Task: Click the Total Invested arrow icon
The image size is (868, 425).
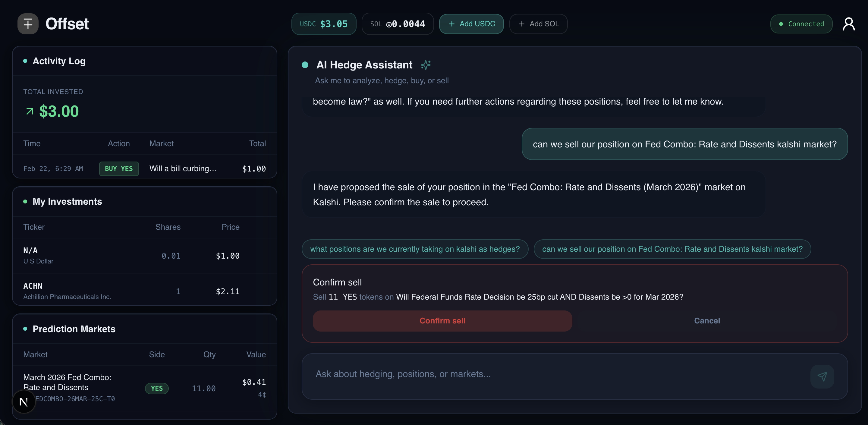Action: point(30,111)
